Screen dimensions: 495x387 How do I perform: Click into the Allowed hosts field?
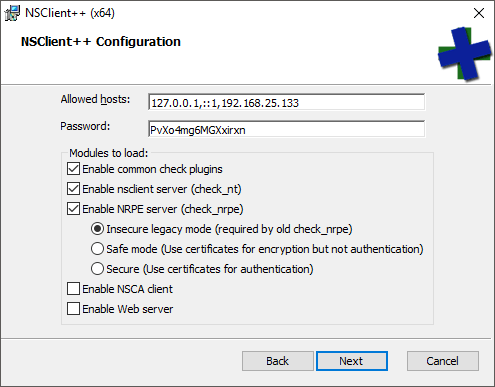pos(286,102)
